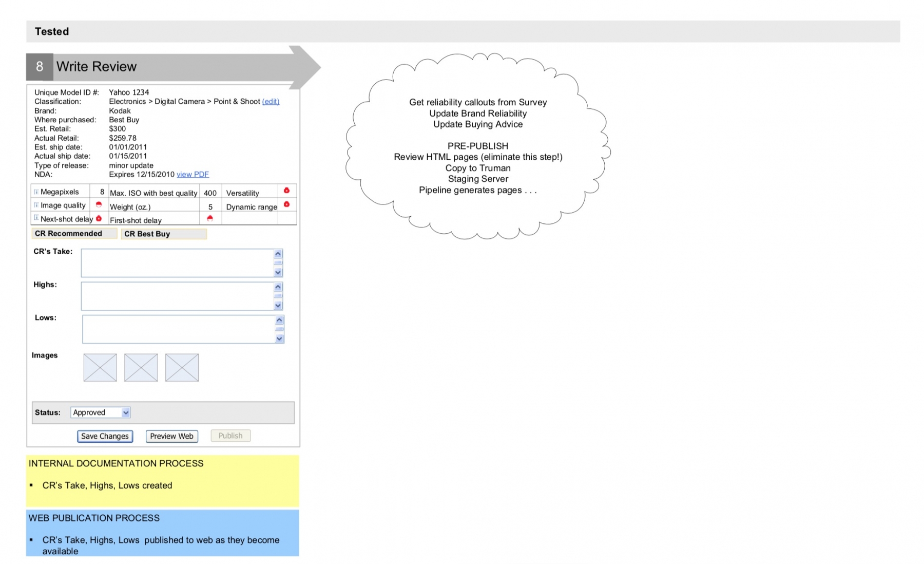Click the 'First-shot delay' label
The width and height of the screenshot is (924, 564).
(136, 220)
